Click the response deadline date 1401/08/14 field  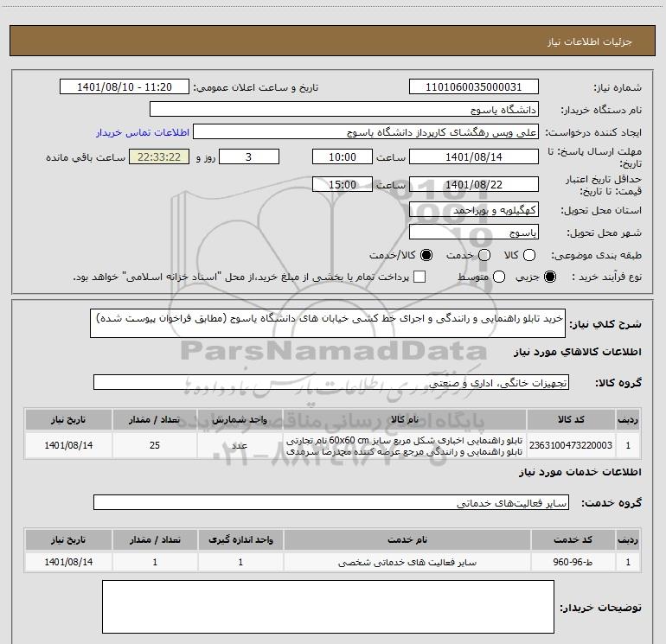click(474, 156)
